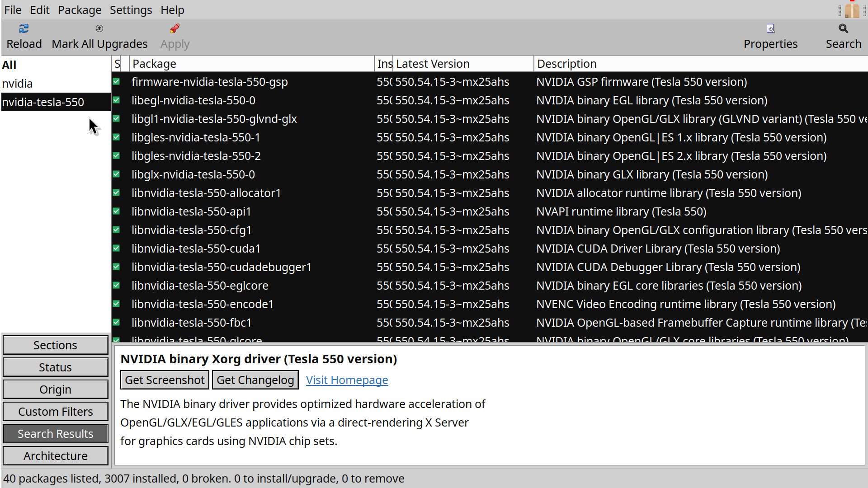This screenshot has width=868, height=488.
Task: Toggle status checkbox for libnvidia-tesla-550-cuda1
Action: pos(117,249)
